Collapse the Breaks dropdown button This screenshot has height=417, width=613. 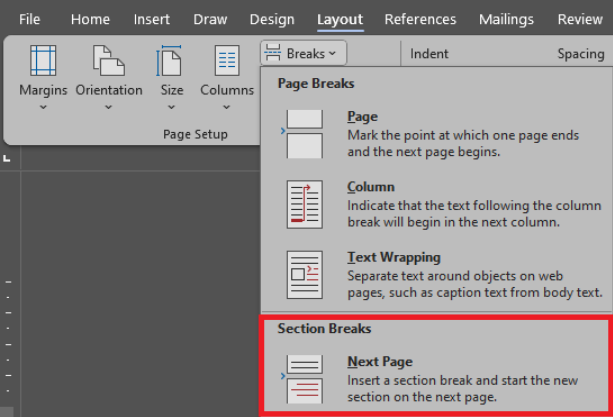click(304, 52)
